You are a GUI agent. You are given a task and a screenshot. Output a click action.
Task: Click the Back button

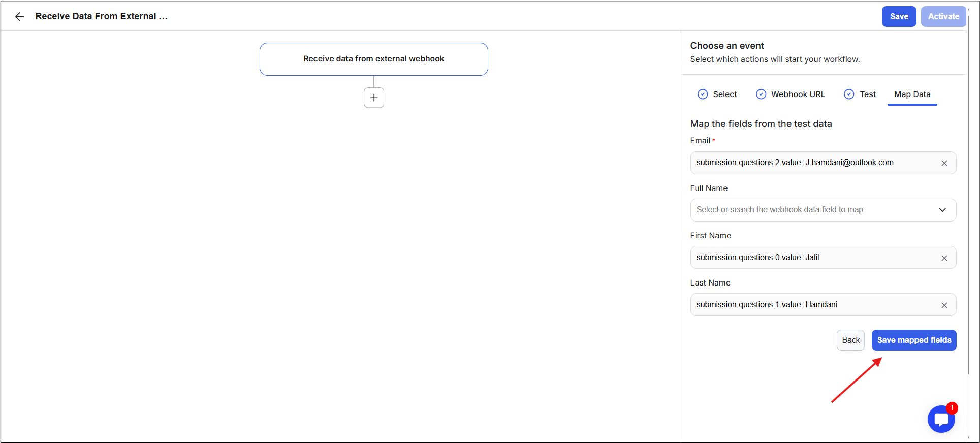coord(850,340)
